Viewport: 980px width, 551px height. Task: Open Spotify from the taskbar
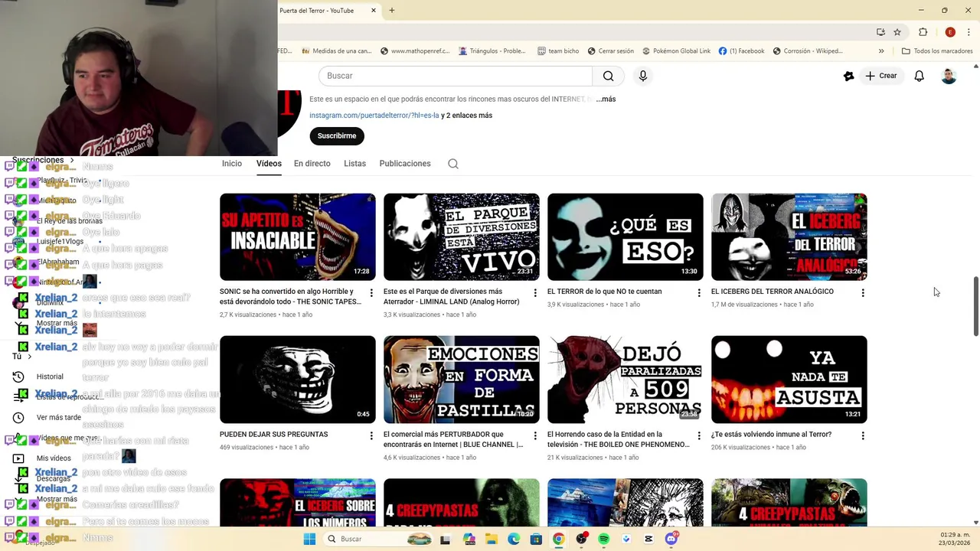(x=603, y=539)
